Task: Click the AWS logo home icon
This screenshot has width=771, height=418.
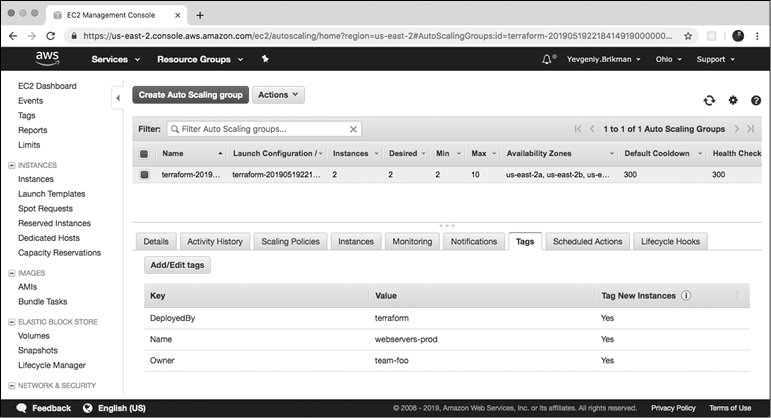Action: point(48,59)
